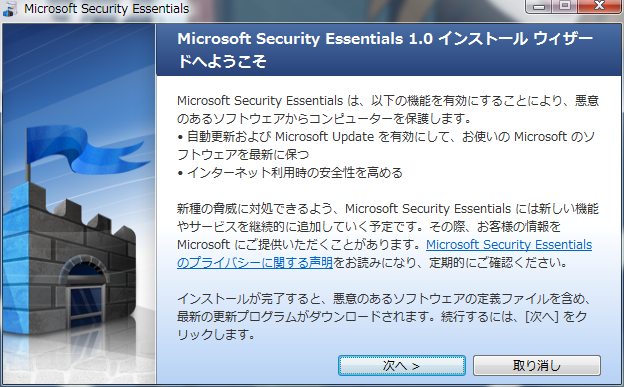Click the インストール ウィザードへようこそ header title
The height and width of the screenshot is (387, 624).
point(385,50)
